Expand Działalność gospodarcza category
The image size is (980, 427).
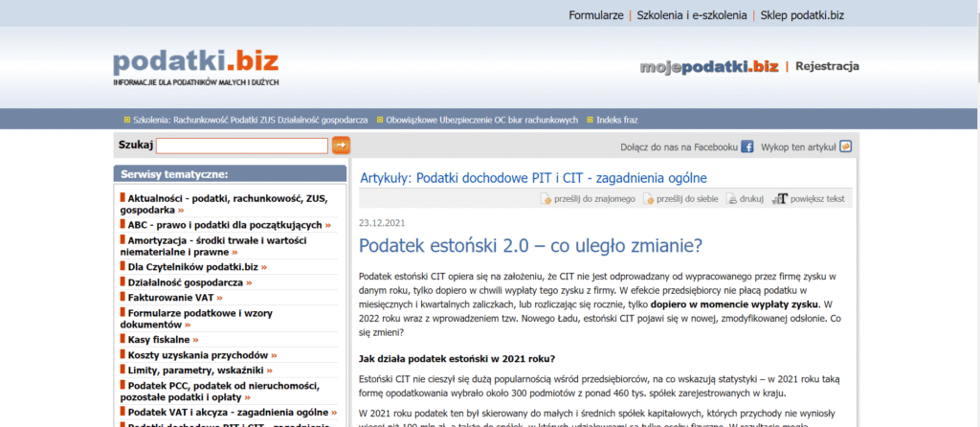click(188, 282)
